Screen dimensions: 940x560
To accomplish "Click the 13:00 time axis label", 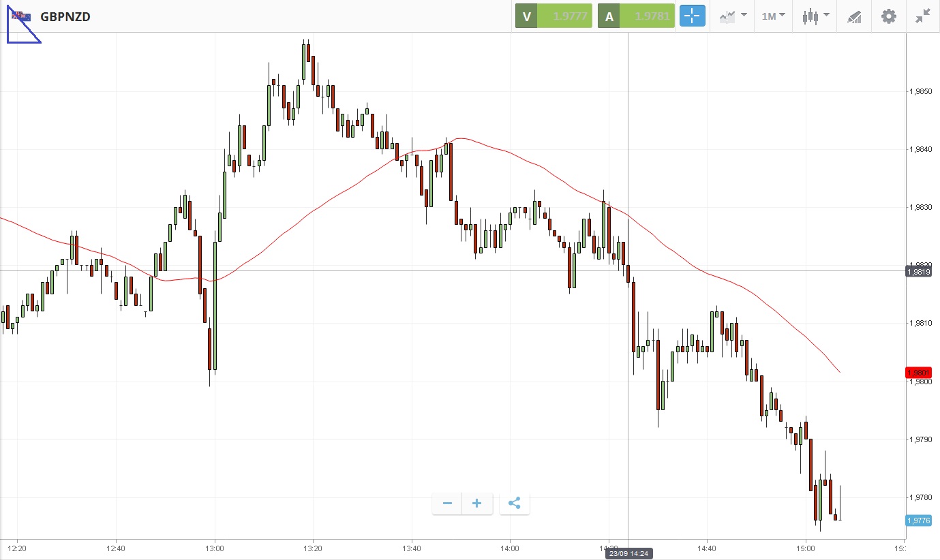I will 215,548.
